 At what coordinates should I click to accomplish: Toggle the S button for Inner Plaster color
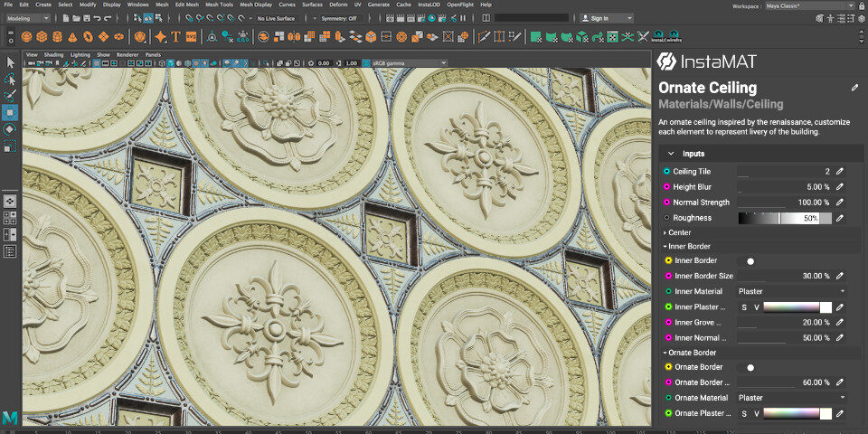[x=744, y=307]
